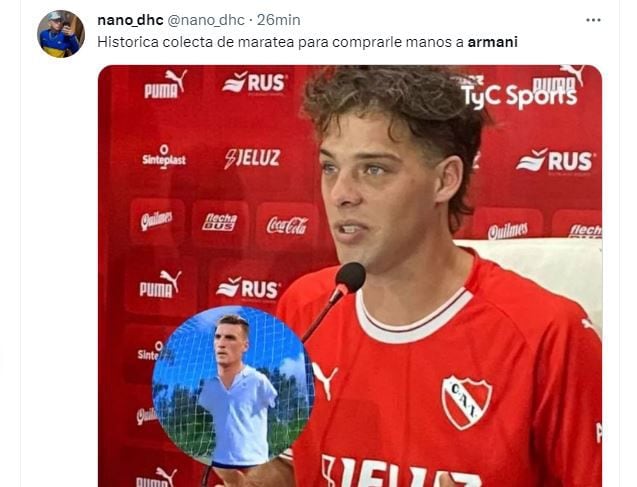The width and height of the screenshot is (637, 487).
Task: Open nano_dhc's profile avatar picture
Action: pyautogui.click(x=61, y=34)
